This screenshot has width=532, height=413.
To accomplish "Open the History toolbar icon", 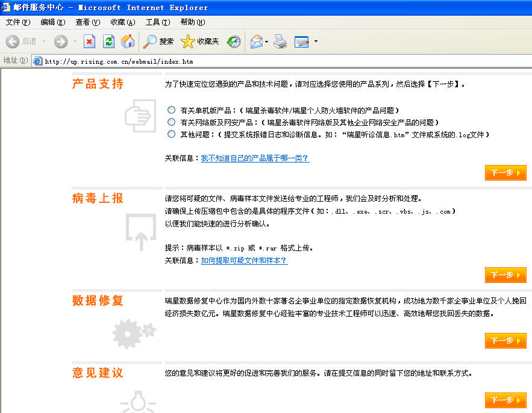I will click(234, 42).
